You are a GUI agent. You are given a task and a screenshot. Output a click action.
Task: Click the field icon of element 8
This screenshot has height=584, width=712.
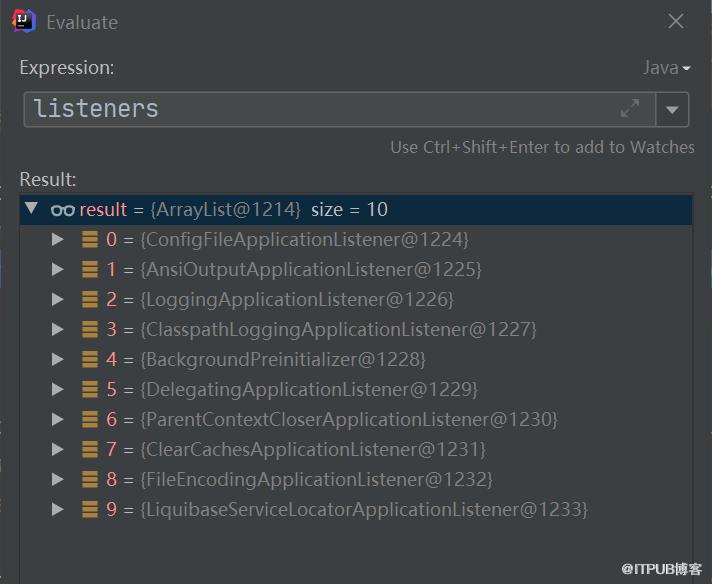[89, 479]
